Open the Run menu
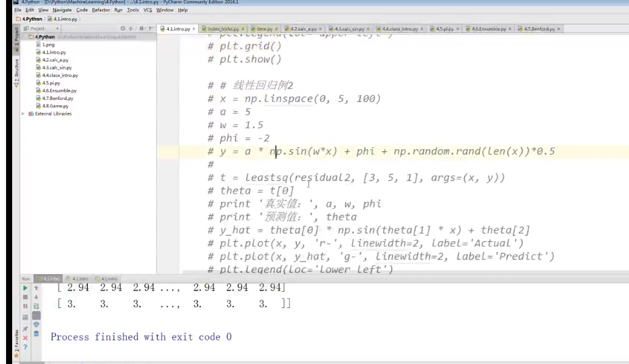 tap(118, 10)
